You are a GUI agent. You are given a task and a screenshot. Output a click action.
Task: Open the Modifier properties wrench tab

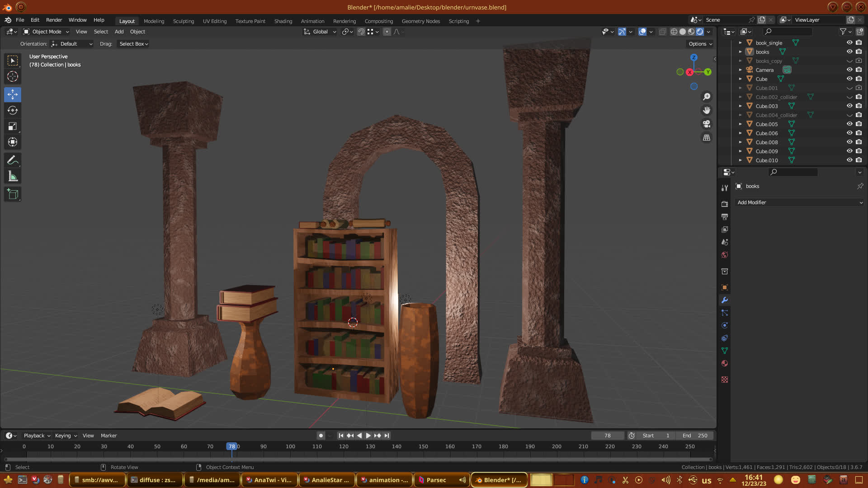[x=725, y=300]
